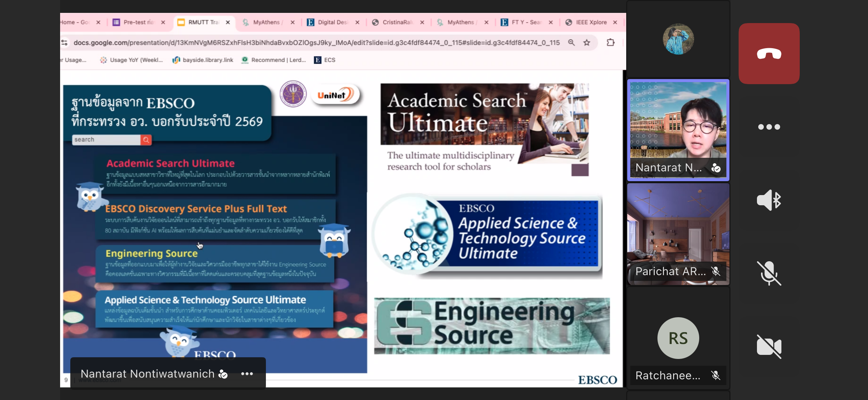Toggle the muted microphone button
The image size is (868, 400).
(769, 273)
